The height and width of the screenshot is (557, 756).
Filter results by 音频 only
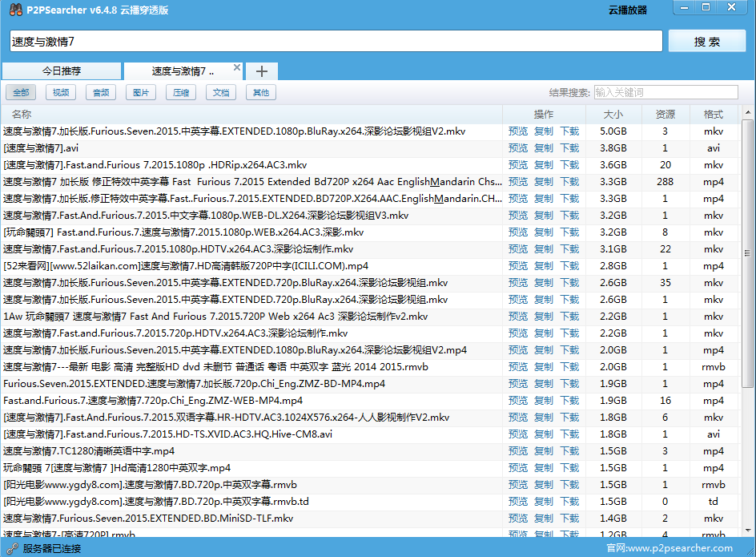[101, 92]
